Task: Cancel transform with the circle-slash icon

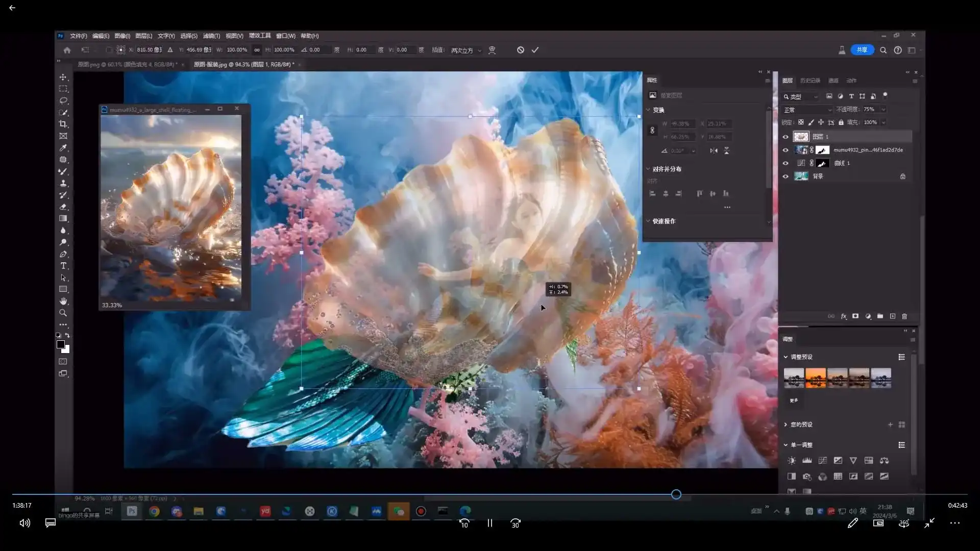Action: tap(520, 50)
